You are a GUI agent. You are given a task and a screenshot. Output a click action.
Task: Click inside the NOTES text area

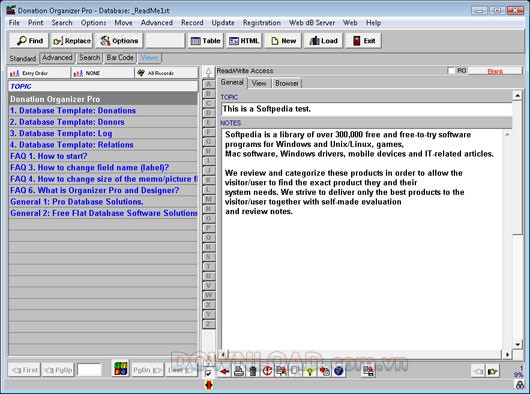point(362,239)
